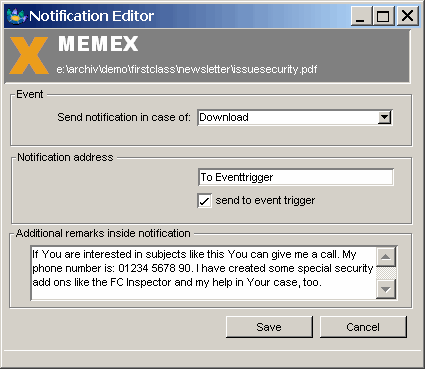Click inside the additional remarks text area

tap(203, 273)
